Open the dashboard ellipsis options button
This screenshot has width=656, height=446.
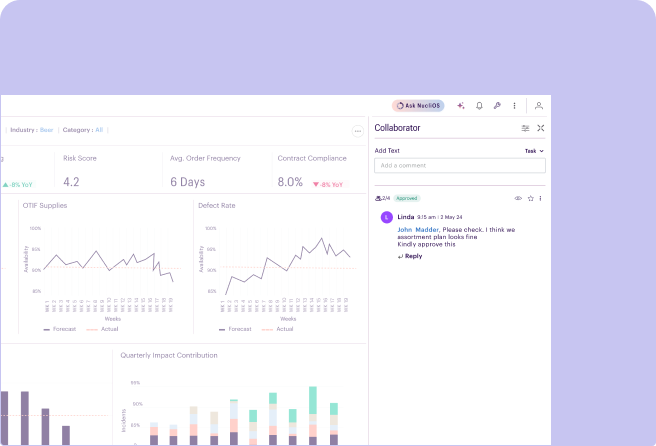point(357,131)
